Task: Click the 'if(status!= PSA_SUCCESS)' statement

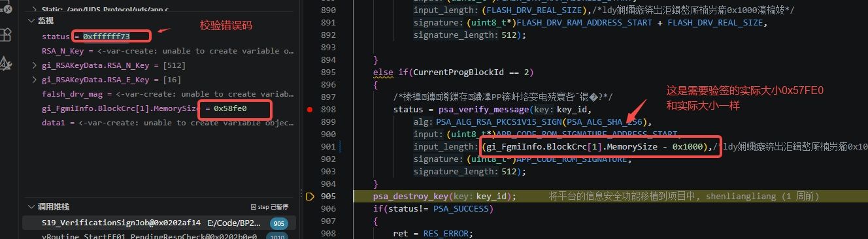Action: pos(433,209)
